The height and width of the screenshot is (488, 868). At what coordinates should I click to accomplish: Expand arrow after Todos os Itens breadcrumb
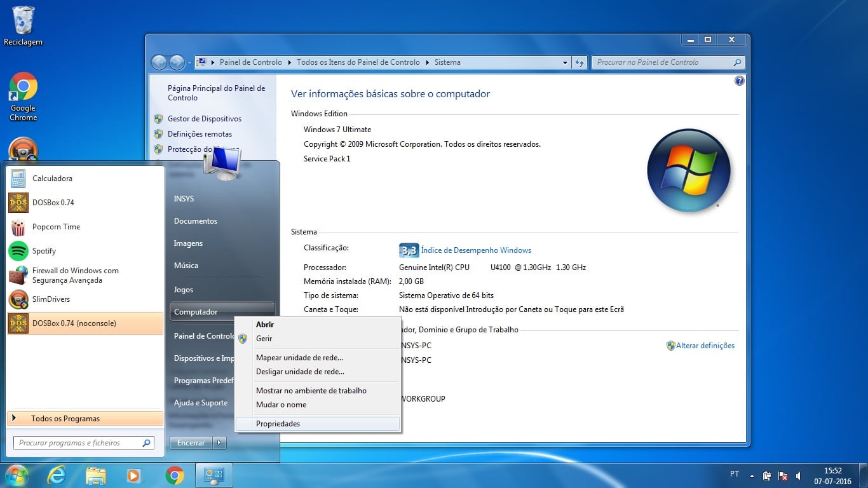(x=427, y=62)
